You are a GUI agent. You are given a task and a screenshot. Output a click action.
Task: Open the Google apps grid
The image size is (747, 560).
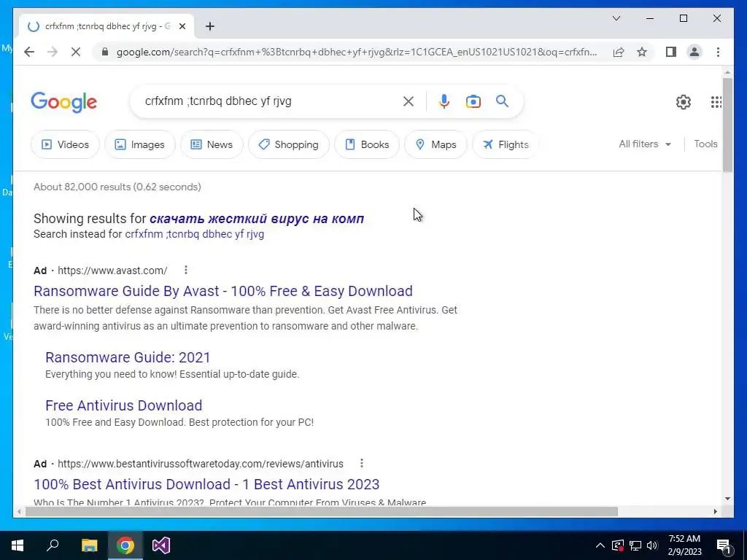(716, 102)
